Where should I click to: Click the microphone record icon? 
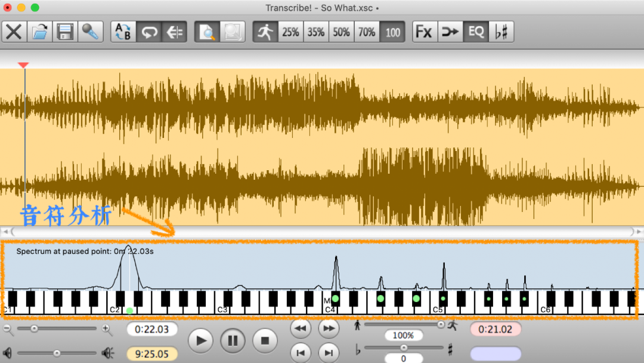coord(91,32)
